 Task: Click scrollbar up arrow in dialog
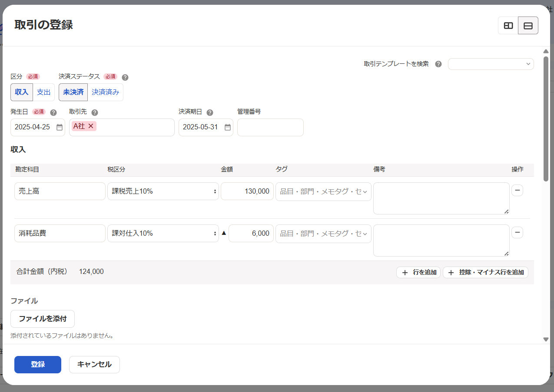(x=546, y=51)
